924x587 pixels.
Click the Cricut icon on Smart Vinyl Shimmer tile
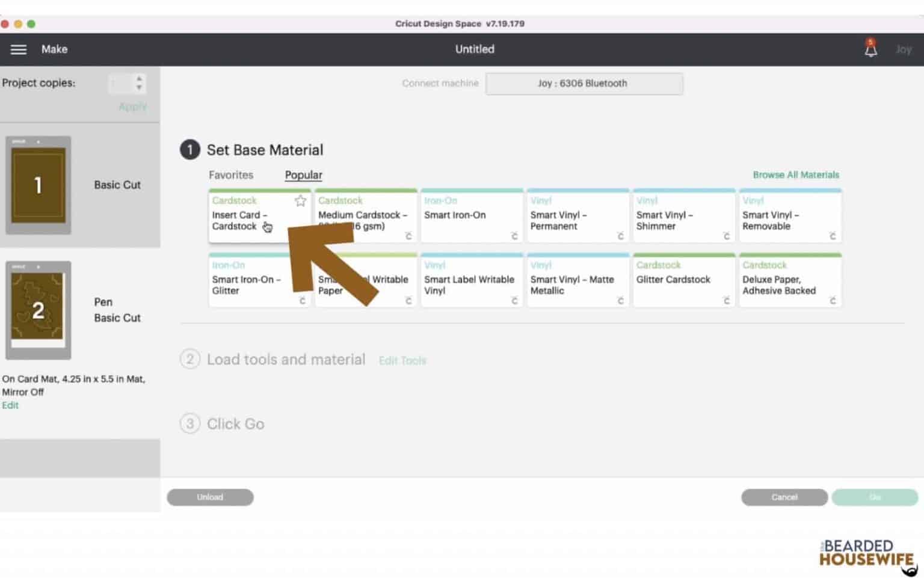tap(726, 236)
